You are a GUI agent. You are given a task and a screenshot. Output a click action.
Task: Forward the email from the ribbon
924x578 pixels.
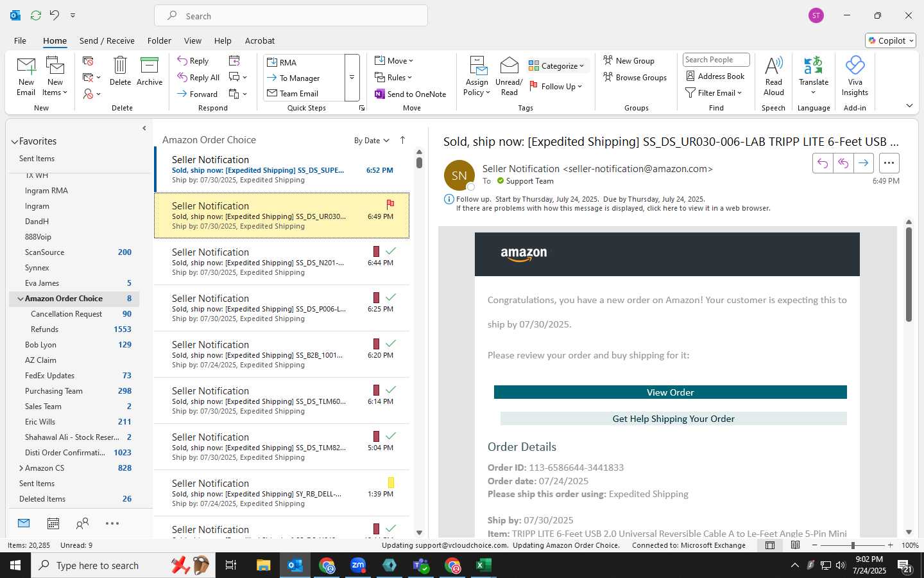198,94
